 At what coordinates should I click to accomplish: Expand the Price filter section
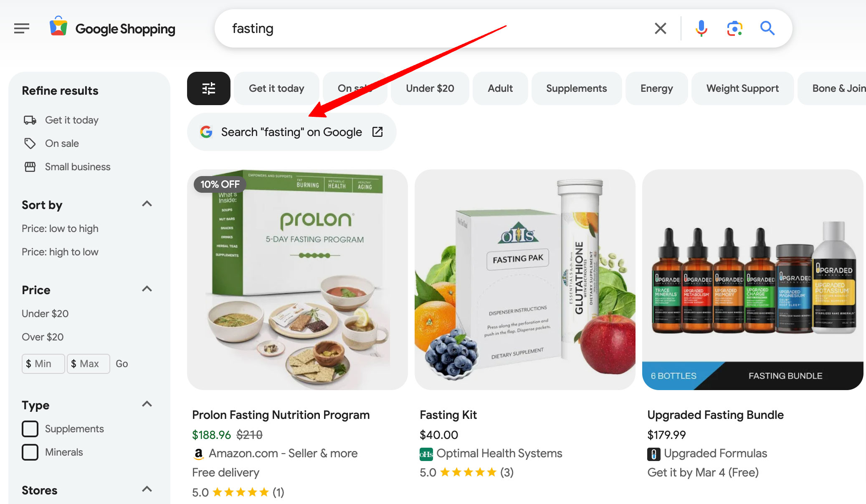coord(149,290)
